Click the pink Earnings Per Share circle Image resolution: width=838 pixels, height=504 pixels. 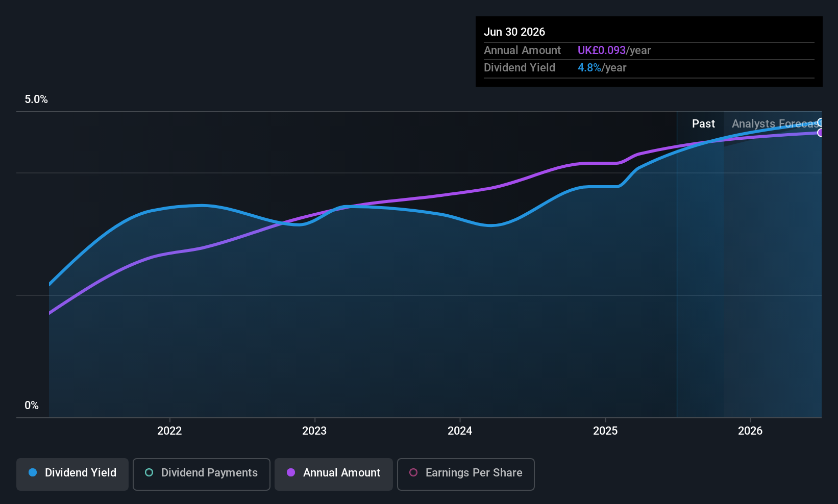(413, 472)
